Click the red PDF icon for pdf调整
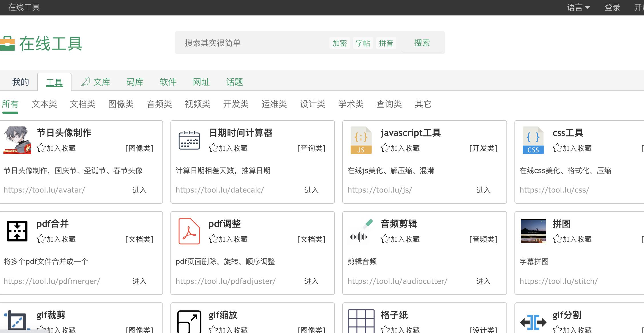Viewport: 644px width, 333px height. [x=189, y=231]
